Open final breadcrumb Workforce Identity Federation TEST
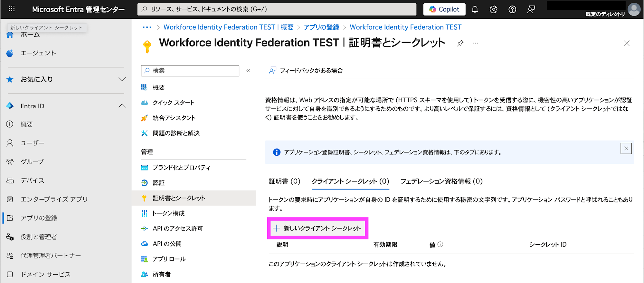644x283 pixels. click(405, 27)
